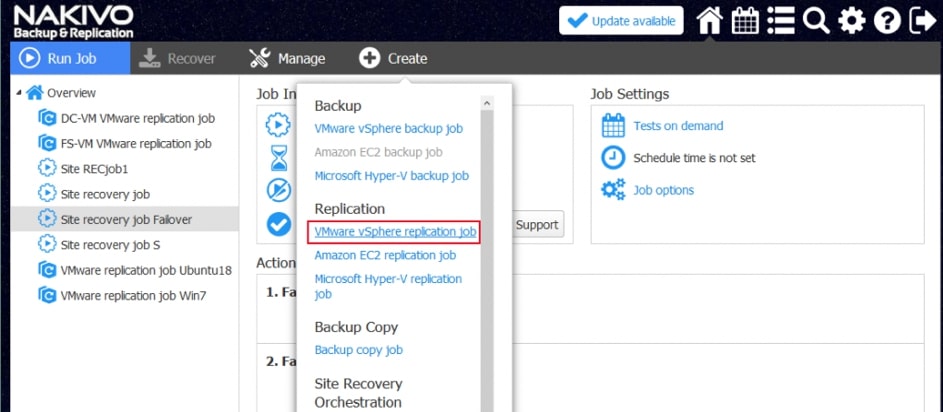This screenshot has width=943, height=412.
Task: Select FS-VM VMware replication job
Action: (136, 143)
